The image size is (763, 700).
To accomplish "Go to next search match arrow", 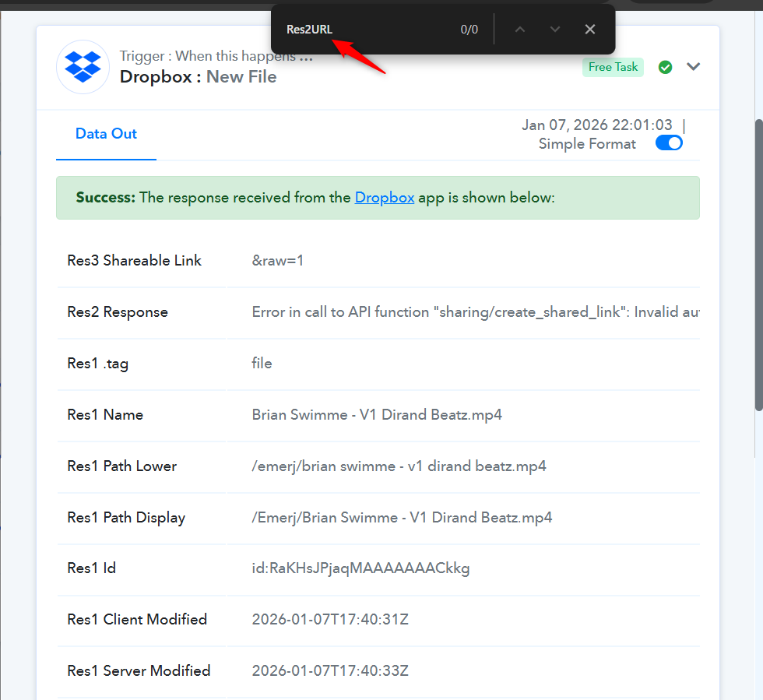I will [555, 30].
